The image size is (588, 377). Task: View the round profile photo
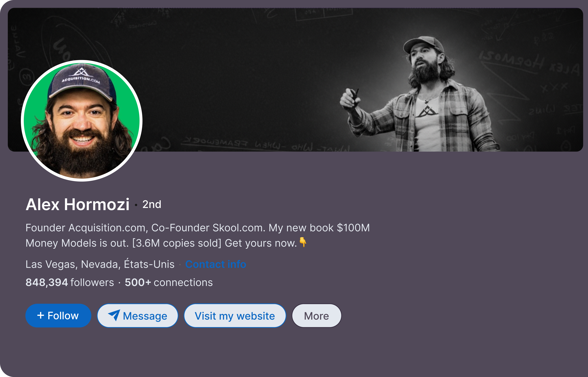point(82,121)
